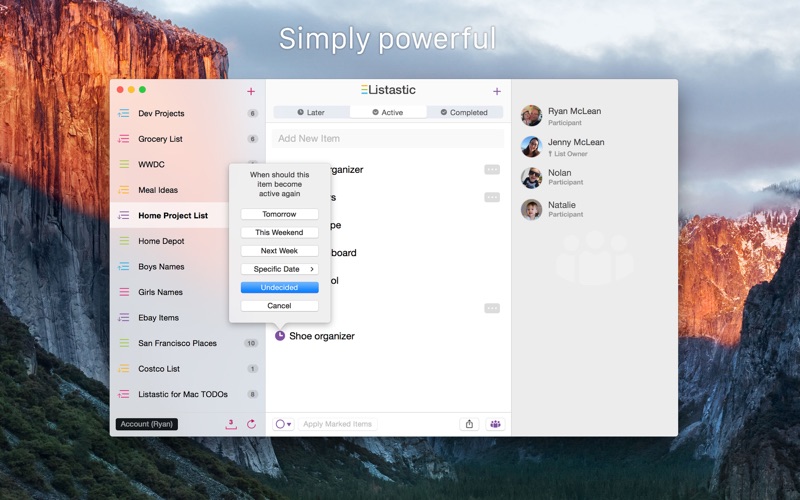Click the plus icon beside Listastic title
The image size is (800, 500).
496,91
